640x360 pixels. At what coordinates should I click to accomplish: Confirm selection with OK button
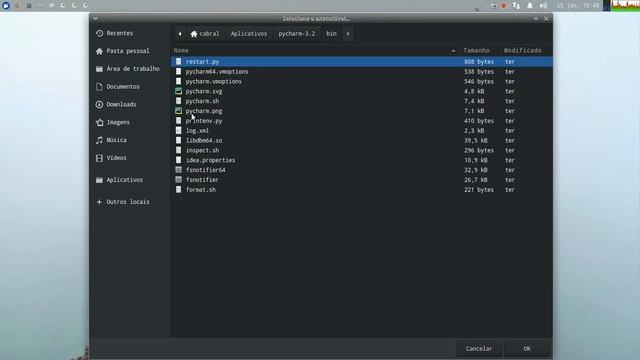coord(527,349)
